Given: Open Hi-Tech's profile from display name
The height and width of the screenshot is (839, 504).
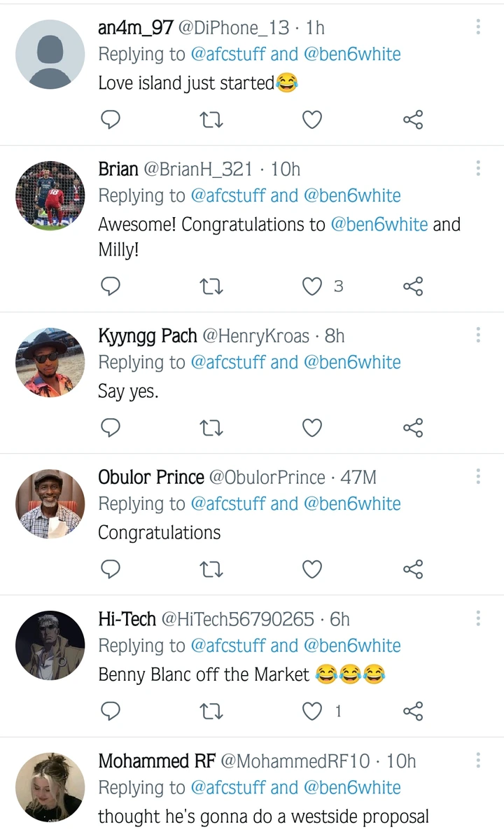Looking at the screenshot, I should 127,619.
